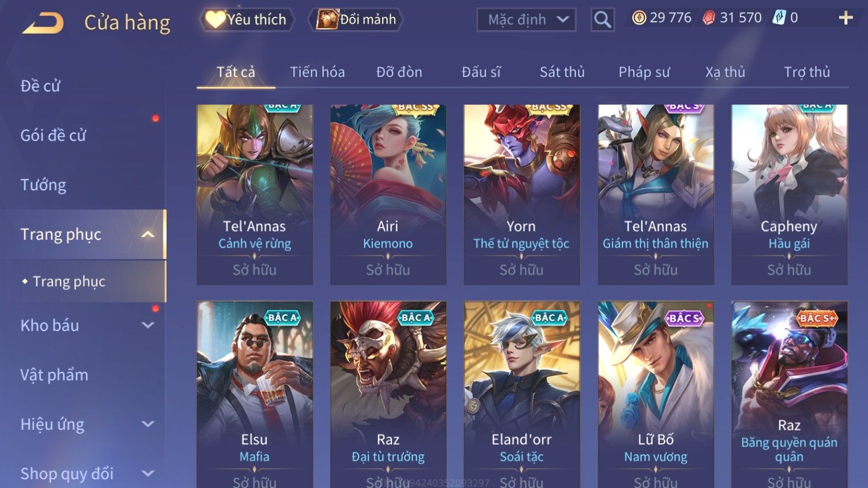The height and width of the screenshot is (488, 868).
Task: Click the red ruby currency icon
Action: click(708, 18)
